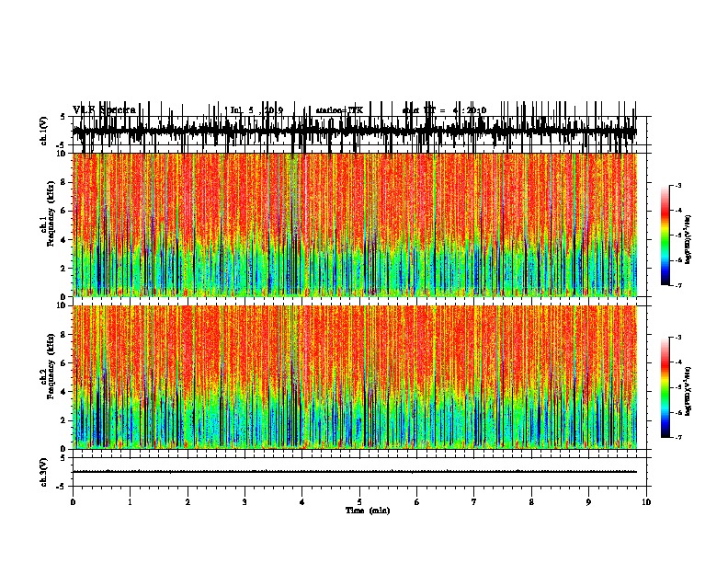Click the color bar beside ch.1 spectrogram

click(665, 236)
